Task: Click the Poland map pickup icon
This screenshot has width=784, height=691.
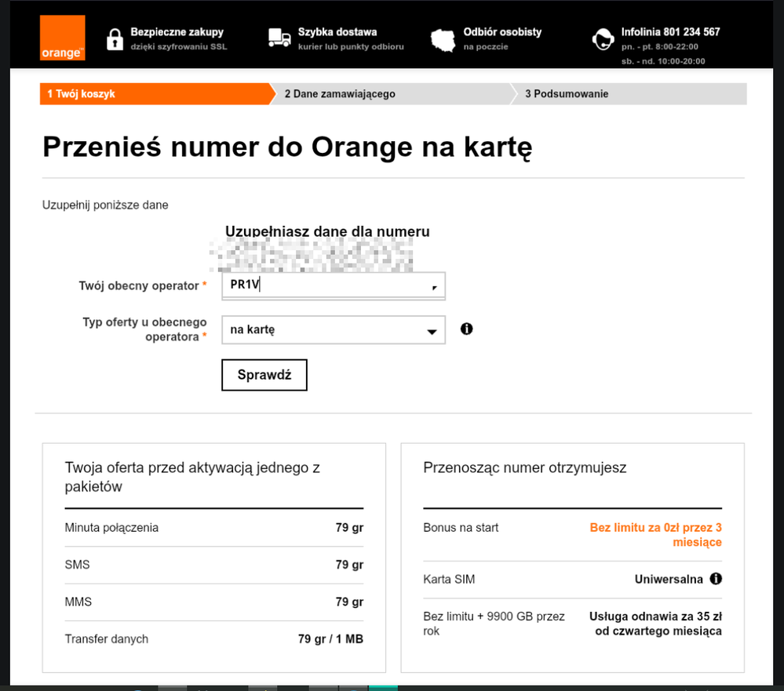Action: (x=443, y=39)
